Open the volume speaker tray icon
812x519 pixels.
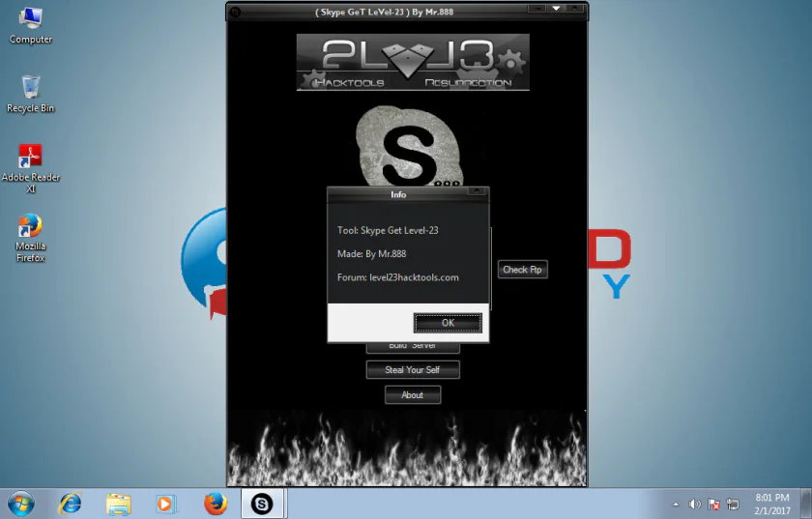point(694,504)
